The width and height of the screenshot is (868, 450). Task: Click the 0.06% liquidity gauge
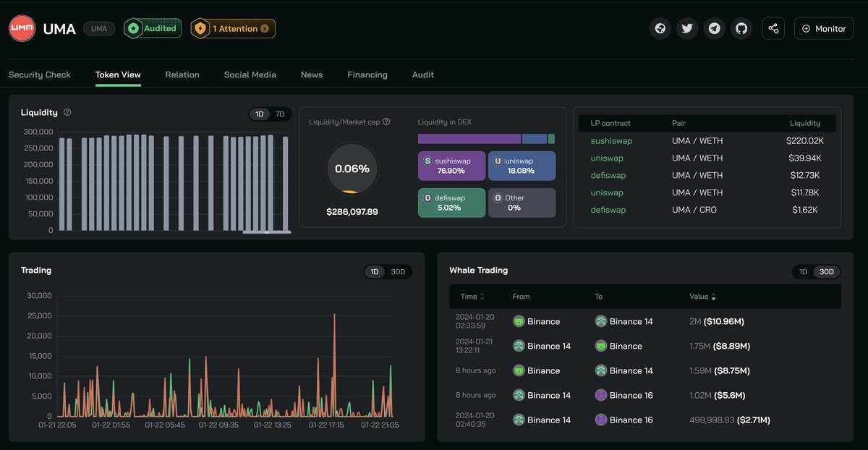click(352, 169)
